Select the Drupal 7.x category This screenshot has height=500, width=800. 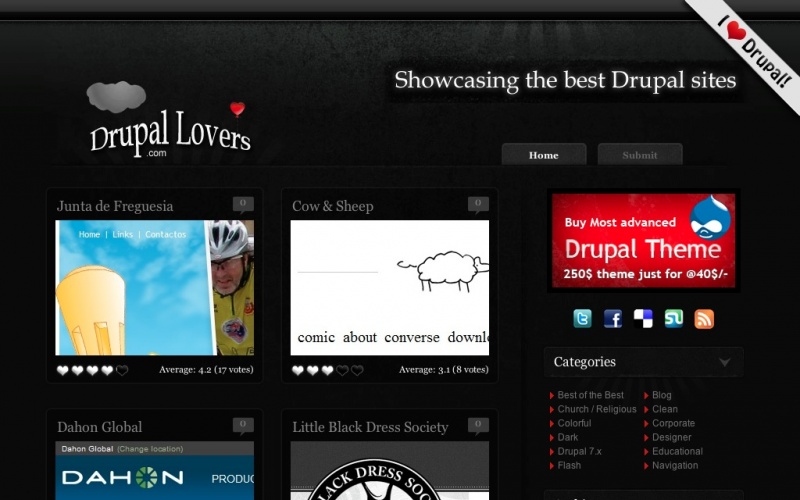point(579,451)
